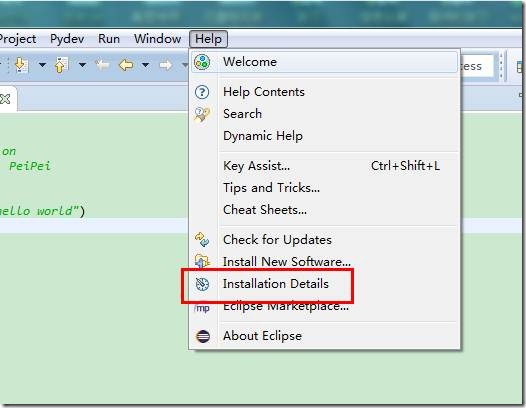Choose Search in the Help menu
Image resolution: width=526 pixels, height=408 pixels.
(x=324, y=114)
